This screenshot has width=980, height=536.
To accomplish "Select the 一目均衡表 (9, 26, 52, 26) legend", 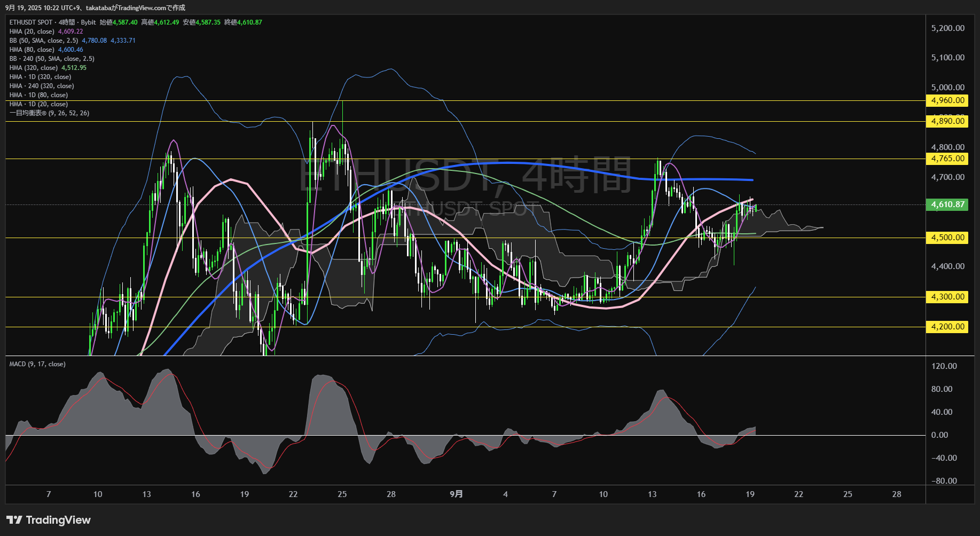I will pos(49,113).
